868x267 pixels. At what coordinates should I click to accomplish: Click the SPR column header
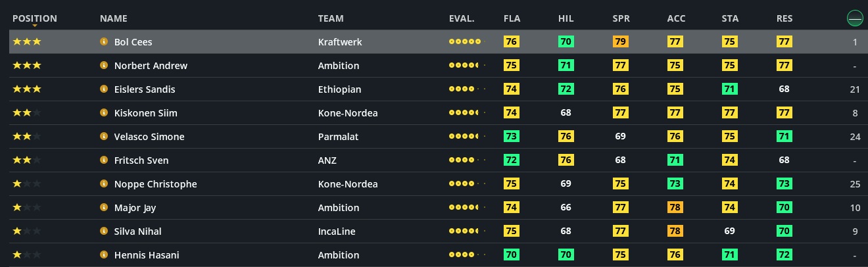click(621, 18)
